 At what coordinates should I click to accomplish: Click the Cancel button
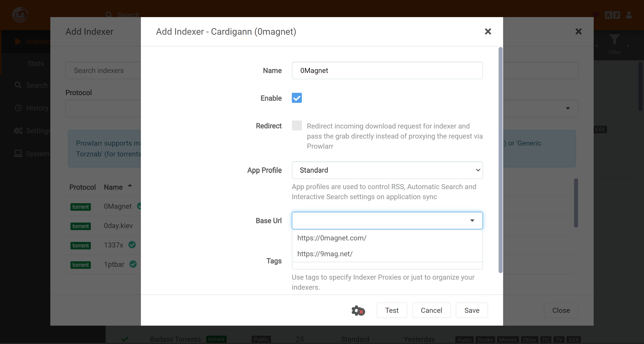click(431, 310)
